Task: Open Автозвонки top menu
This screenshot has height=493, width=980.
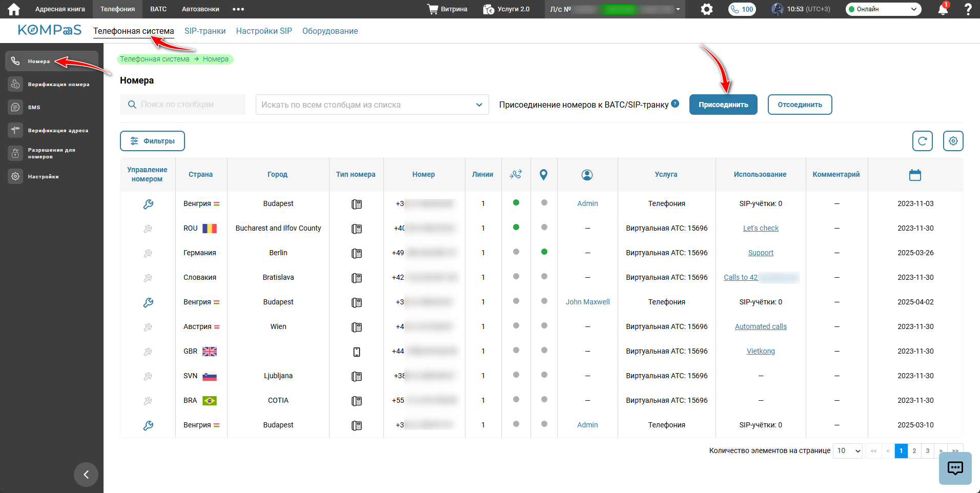Action: click(200, 9)
